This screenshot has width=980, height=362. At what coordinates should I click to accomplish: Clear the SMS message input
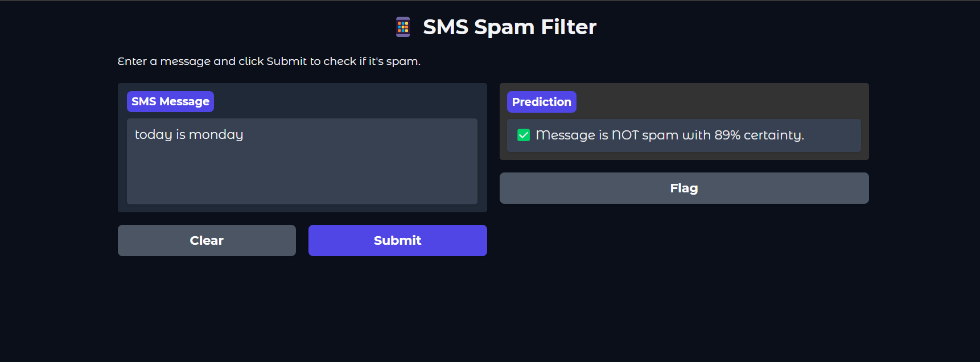pos(207,240)
